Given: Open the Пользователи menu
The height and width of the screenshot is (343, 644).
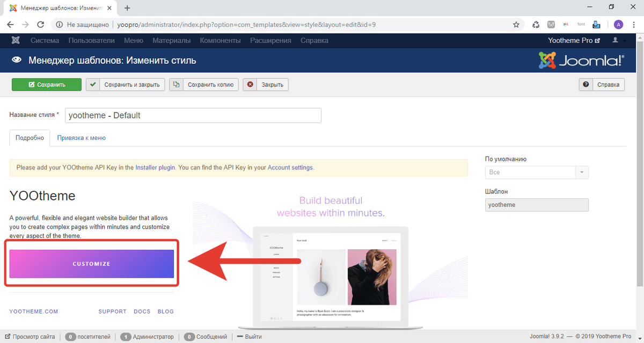Looking at the screenshot, I should (x=92, y=41).
